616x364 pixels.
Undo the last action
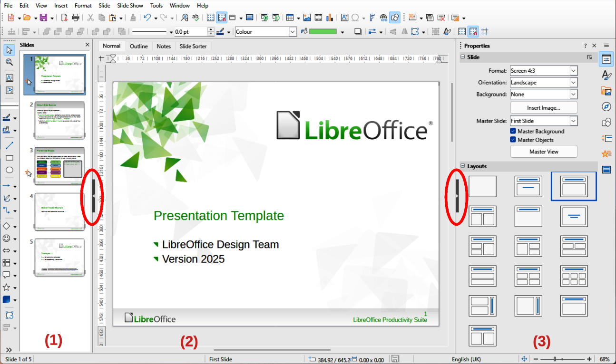click(147, 18)
